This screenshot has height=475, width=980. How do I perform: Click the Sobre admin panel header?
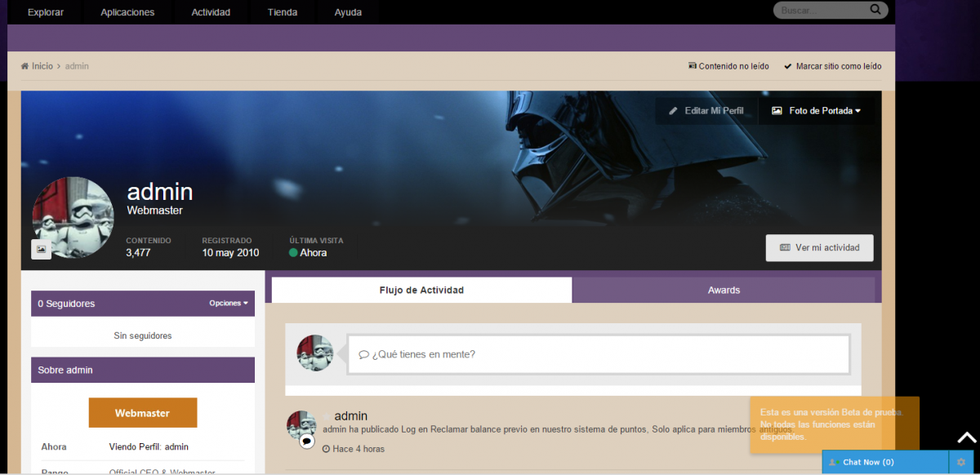point(143,370)
